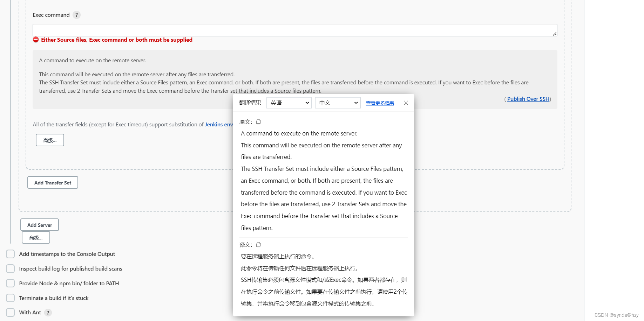
Task: Click the red validation error message text
Action: pos(117,40)
